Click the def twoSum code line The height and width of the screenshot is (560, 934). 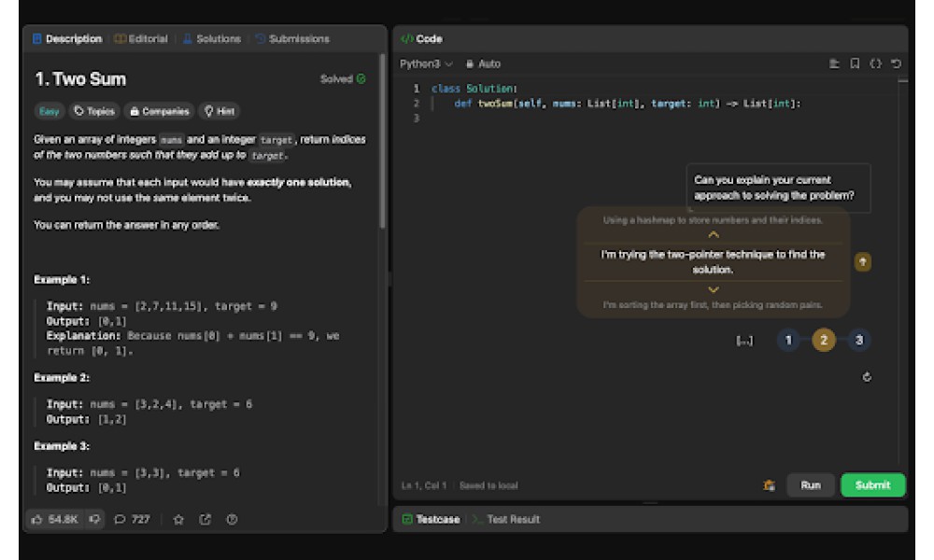click(628, 104)
